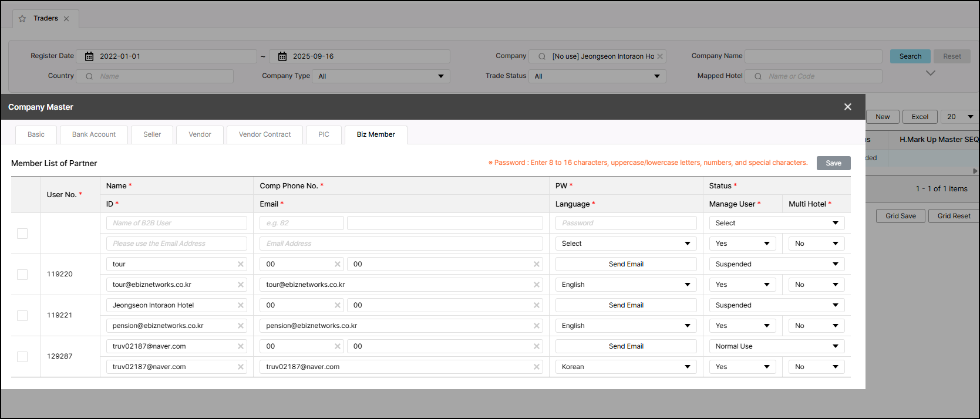Click the Mapped Hotel search magnifier icon
Viewport: 980px width, 419px height.
click(x=758, y=76)
